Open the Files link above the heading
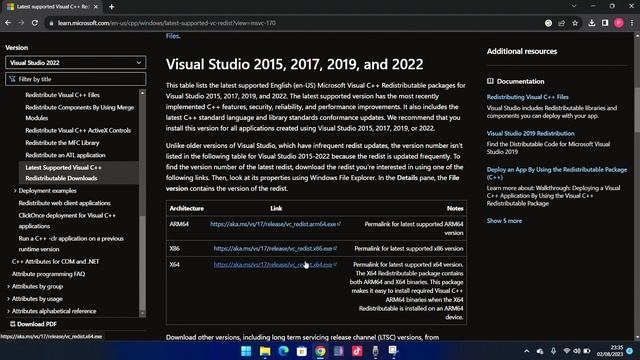The image size is (640, 360). [x=173, y=36]
